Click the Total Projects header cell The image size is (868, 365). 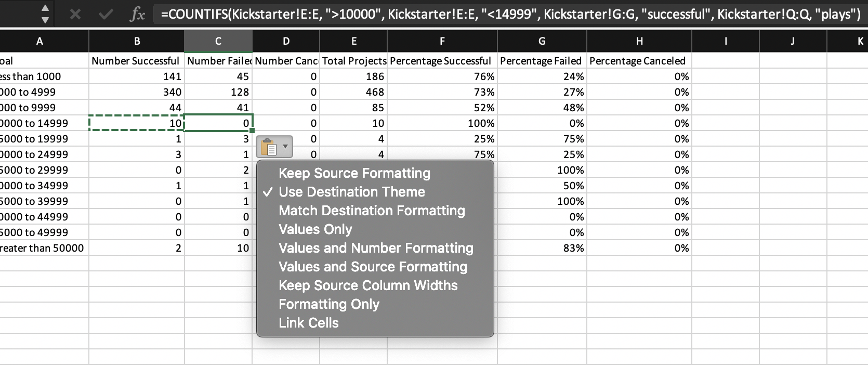(x=353, y=61)
